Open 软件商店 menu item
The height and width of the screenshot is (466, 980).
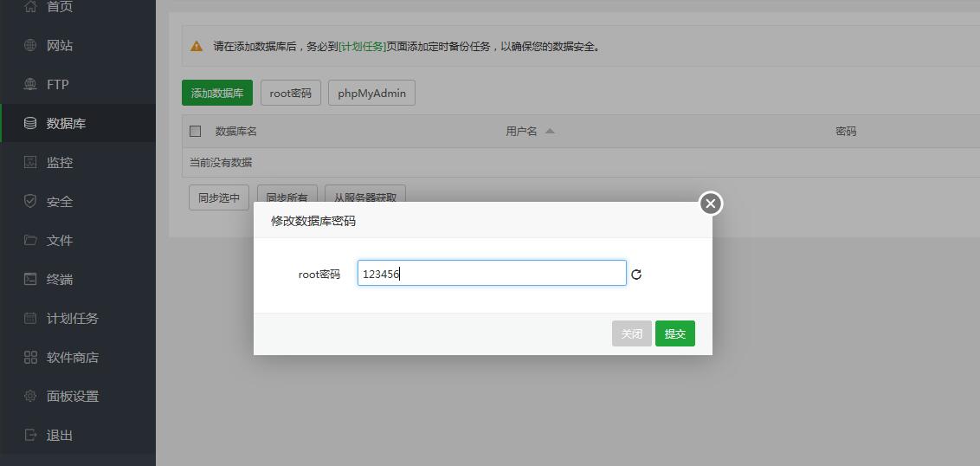point(73,358)
